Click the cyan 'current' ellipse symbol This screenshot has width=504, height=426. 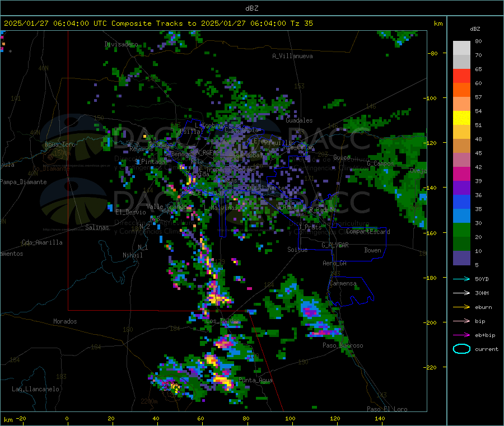point(461,349)
